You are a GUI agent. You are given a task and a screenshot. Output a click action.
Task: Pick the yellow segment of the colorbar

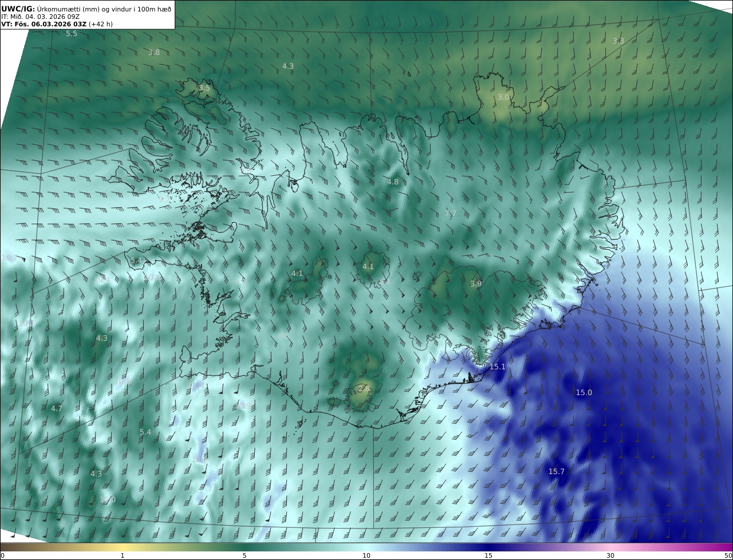click(123, 547)
